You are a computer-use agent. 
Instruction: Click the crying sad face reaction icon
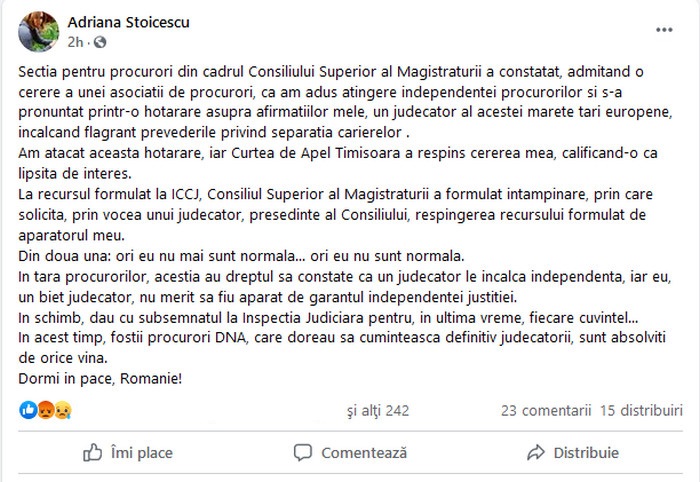click(63, 410)
